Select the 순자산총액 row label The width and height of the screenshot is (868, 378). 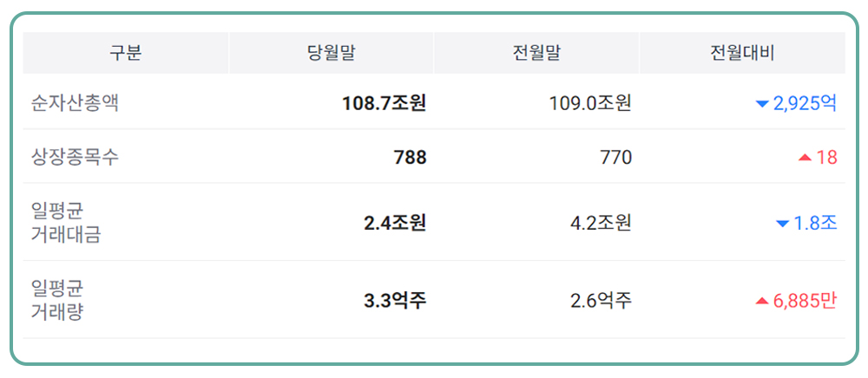(x=75, y=103)
